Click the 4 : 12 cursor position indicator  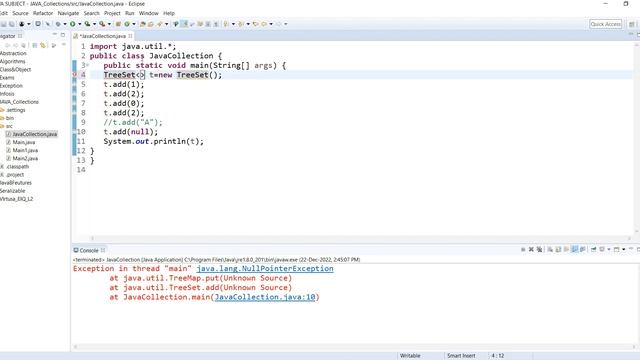pyautogui.click(x=497, y=356)
